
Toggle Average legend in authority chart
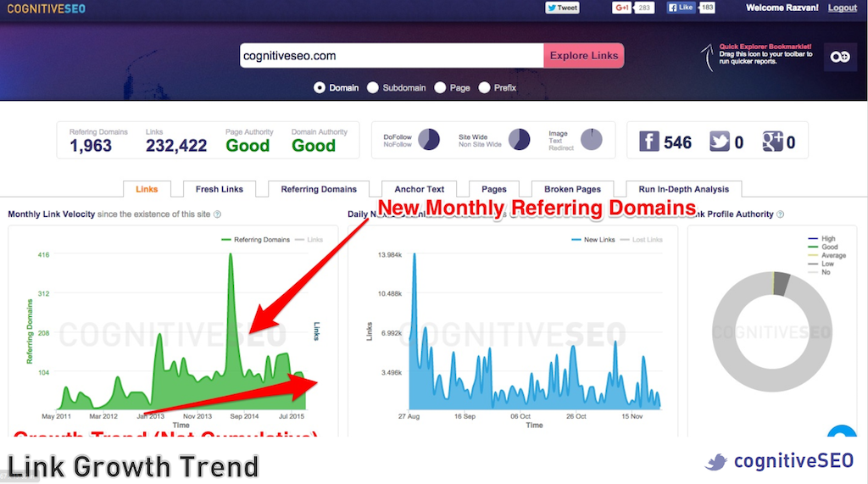(x=827, y=255)
